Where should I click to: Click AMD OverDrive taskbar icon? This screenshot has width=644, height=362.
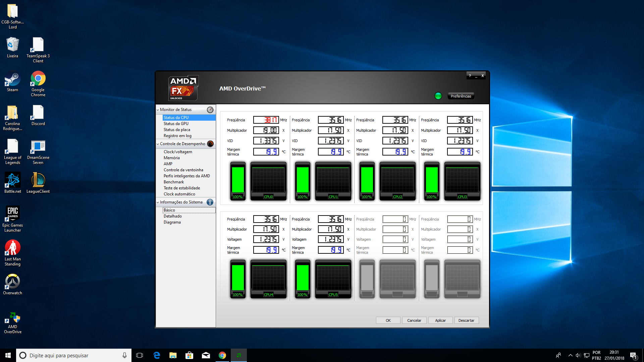point(239,355)
